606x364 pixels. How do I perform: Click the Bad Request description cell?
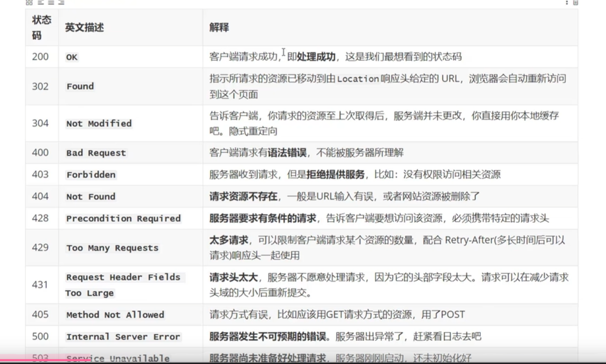(130, 153)
